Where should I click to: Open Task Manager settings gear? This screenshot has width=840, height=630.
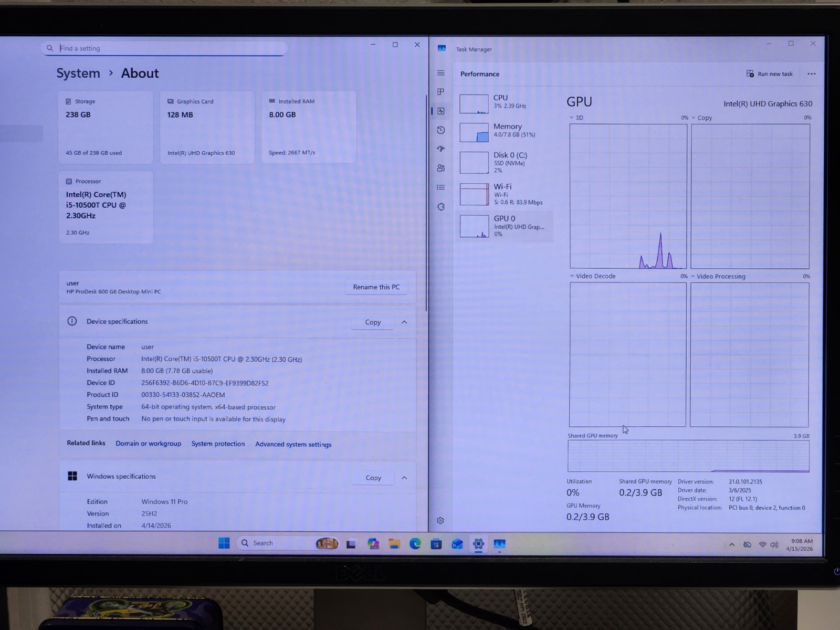(440, 520)
